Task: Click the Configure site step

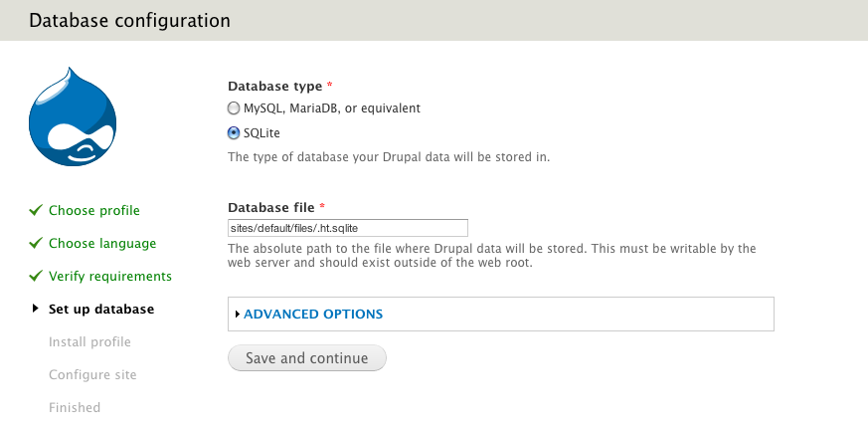Action: click(x=92, y=374)
